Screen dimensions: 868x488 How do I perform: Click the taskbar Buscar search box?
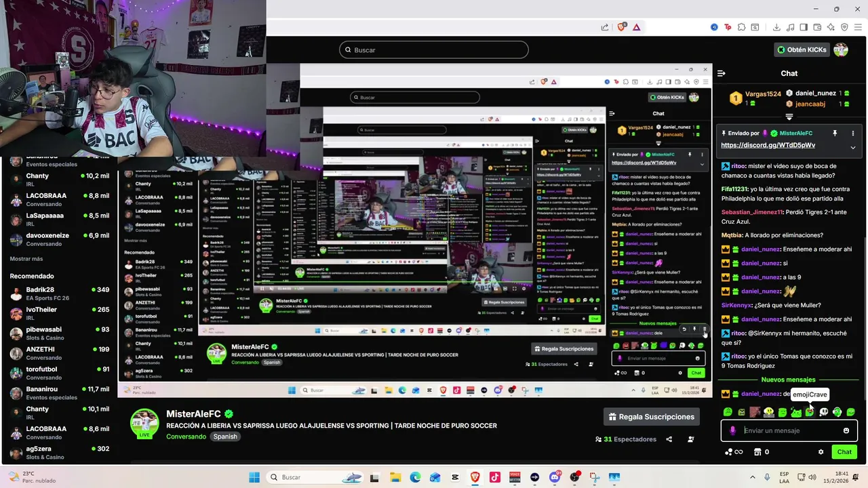(315, 477)
